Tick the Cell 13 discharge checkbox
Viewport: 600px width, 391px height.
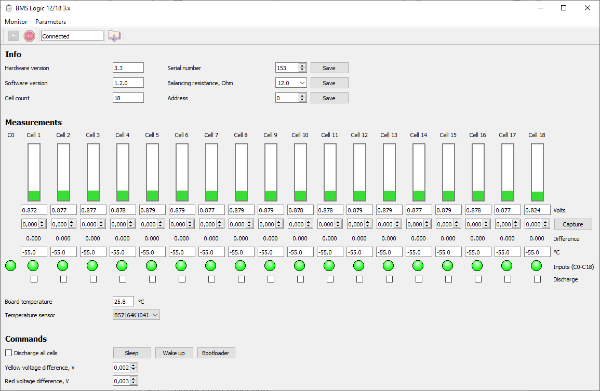389,279
